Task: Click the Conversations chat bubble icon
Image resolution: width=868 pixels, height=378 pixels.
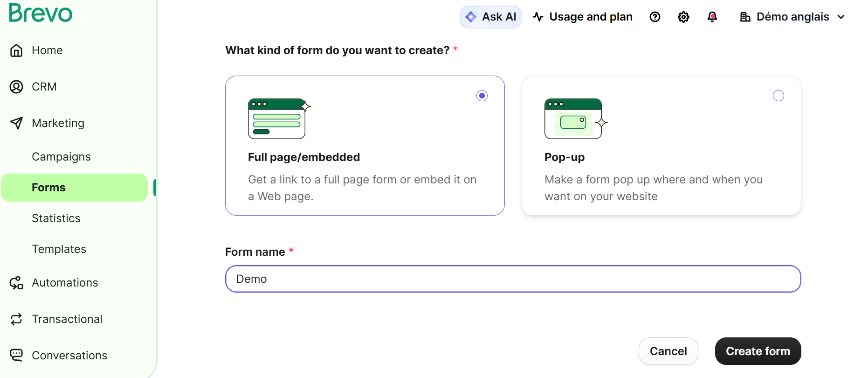Action: click(16, 355)
